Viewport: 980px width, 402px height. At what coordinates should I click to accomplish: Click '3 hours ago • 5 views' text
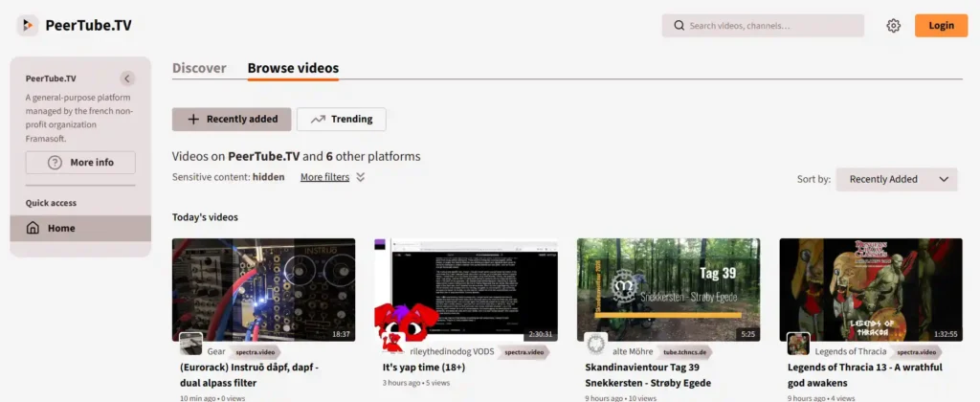click(415, 383)
